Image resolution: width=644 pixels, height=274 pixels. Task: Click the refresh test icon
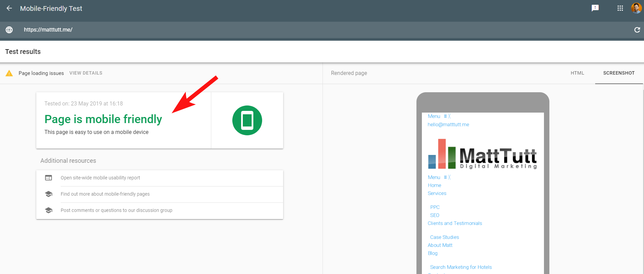(637, 30)
